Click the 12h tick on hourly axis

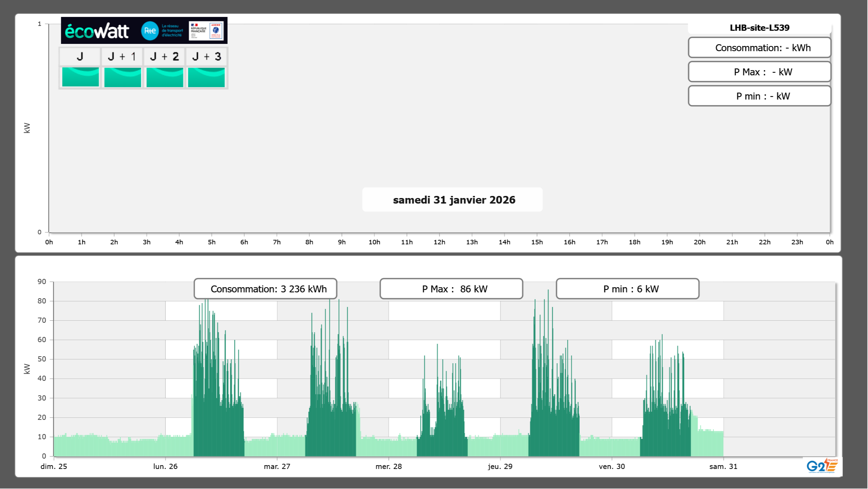click(x=439, y=242)
